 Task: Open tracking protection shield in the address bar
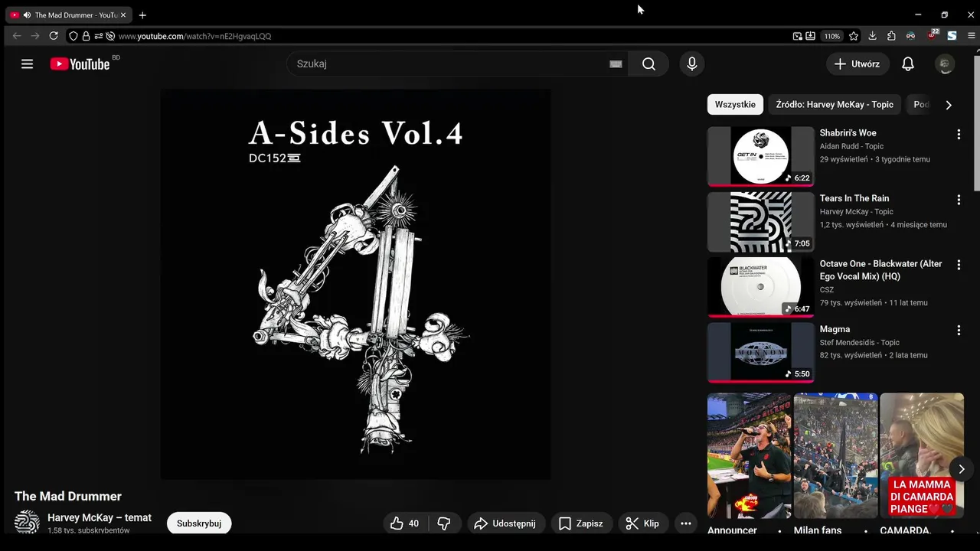coord(73,36)
